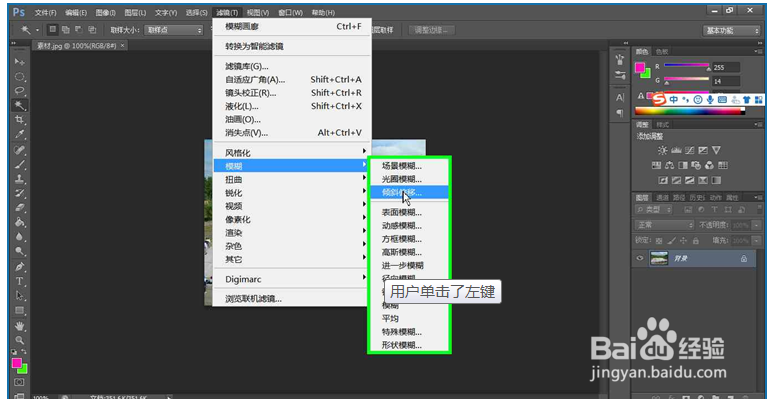Choose 倾斜偏移 tilt-shift blur
The width and height of the screenshot is (769, 399).
[x=409, y=193]
